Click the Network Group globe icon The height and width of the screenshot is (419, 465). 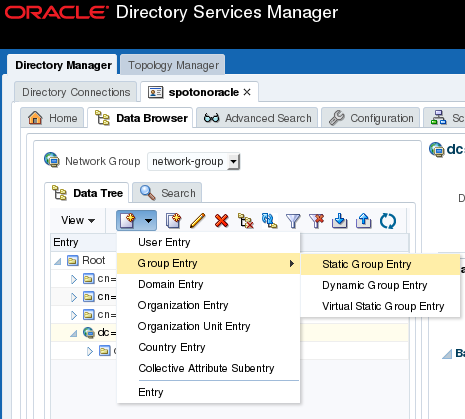coord(52,160)
